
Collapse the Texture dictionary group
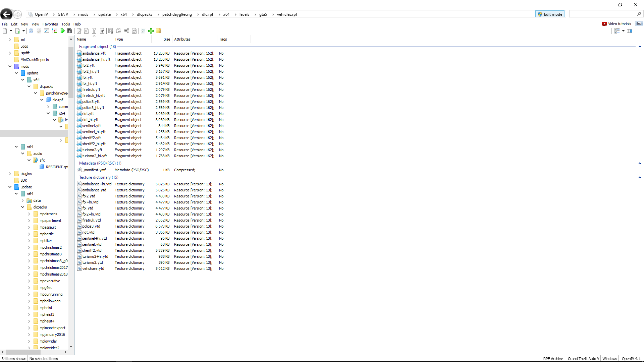click(640, 177)
